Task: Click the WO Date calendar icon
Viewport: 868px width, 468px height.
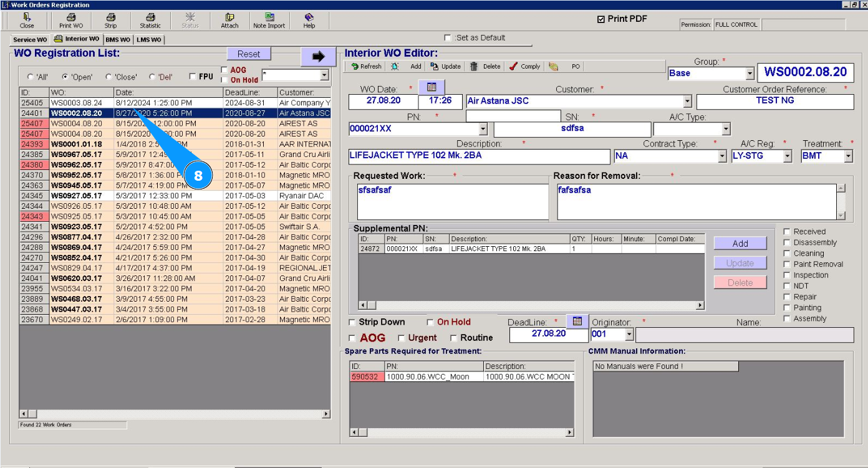Action: 432,87
